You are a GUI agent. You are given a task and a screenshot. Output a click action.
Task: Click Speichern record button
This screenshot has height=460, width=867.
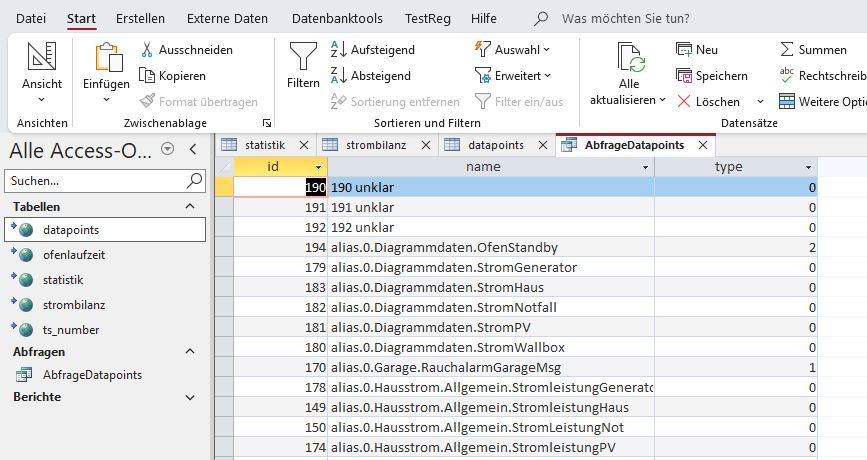point(712,76)
